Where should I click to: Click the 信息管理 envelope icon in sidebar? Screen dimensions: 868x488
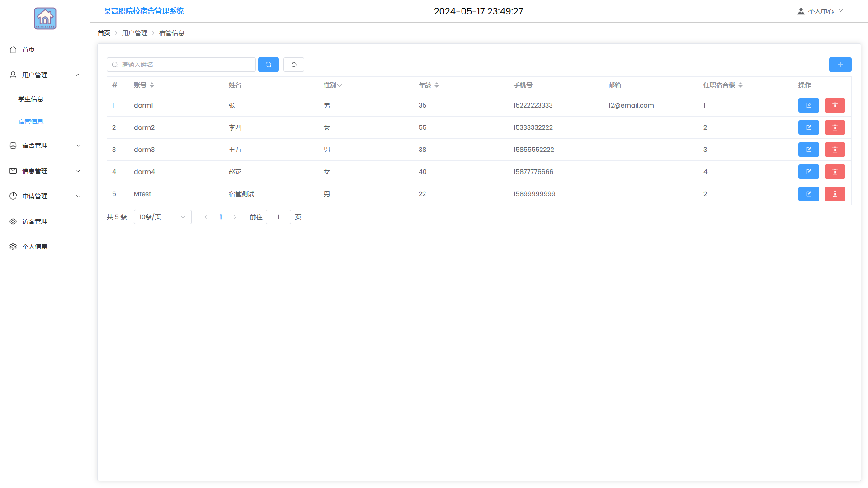click(x=12, y=171)
